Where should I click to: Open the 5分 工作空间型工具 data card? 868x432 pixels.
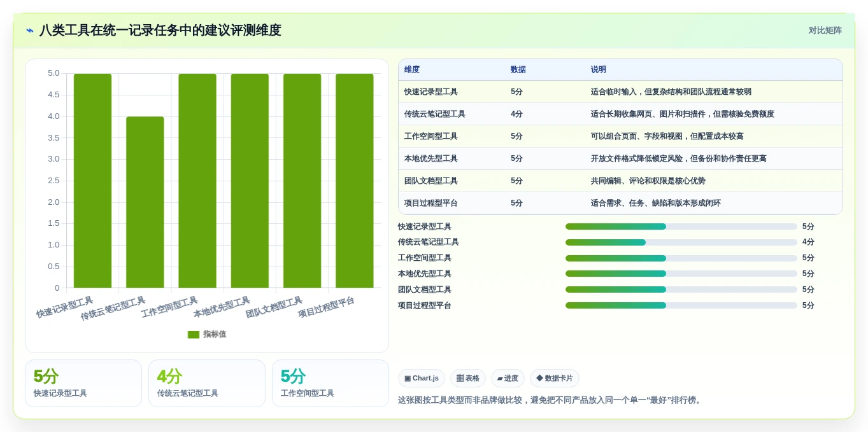(331, 383)
